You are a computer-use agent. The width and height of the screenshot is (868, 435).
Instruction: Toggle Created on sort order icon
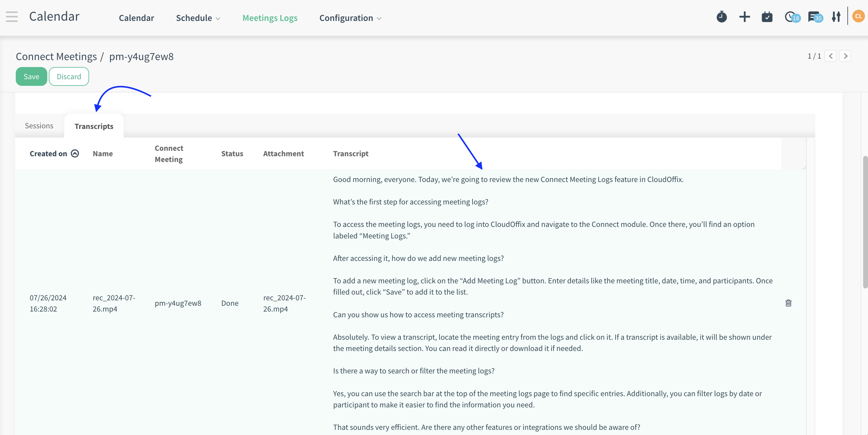(75, 153)
